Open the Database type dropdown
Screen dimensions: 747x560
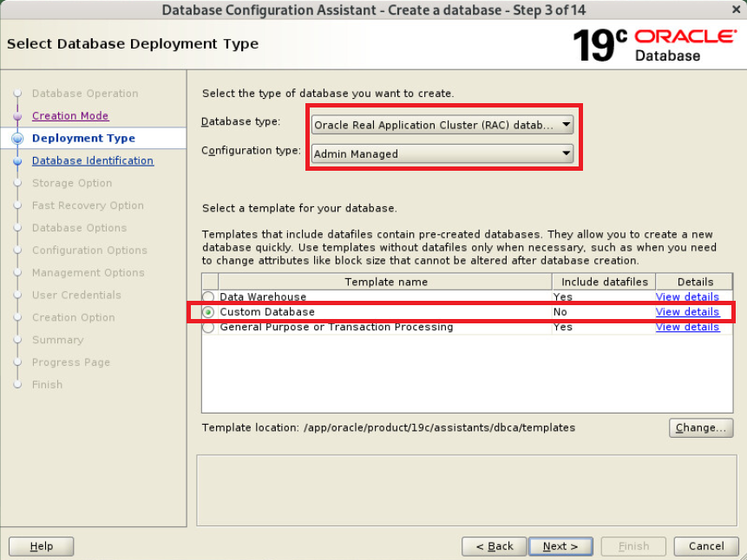(442, 125)
